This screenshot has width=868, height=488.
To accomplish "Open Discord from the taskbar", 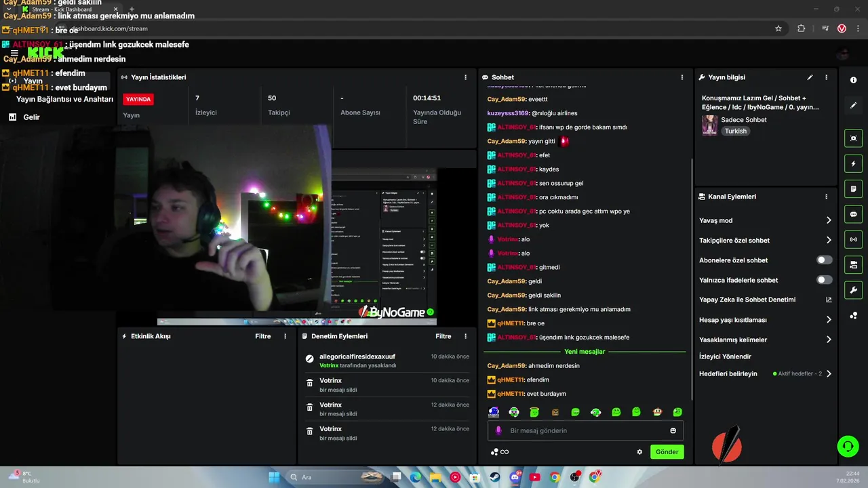I will 515,477.
